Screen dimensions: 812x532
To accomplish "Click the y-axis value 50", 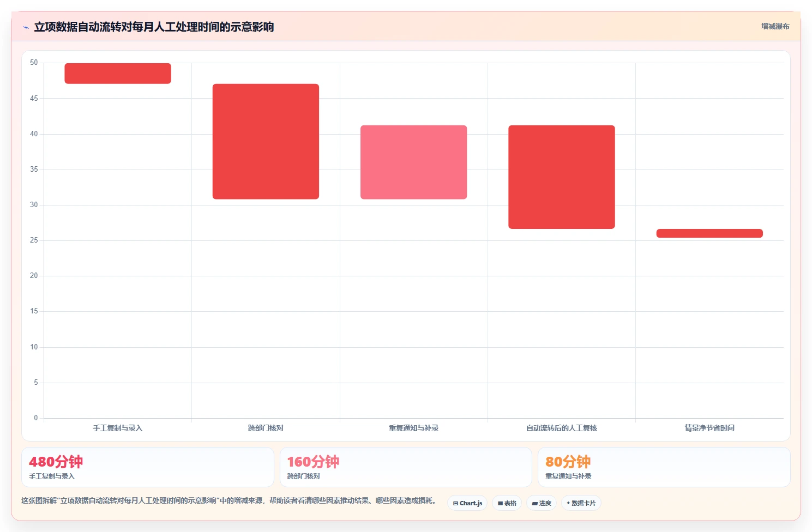I will (34, 63).
